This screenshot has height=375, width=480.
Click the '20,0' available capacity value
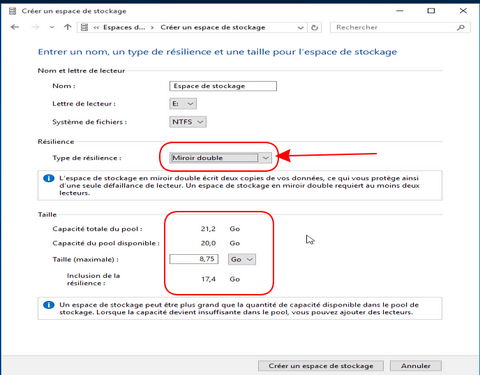click(x=208, y=243)
